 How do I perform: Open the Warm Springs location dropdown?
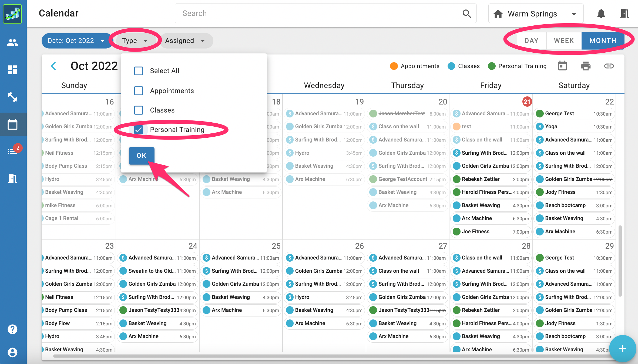coord(535,14)
